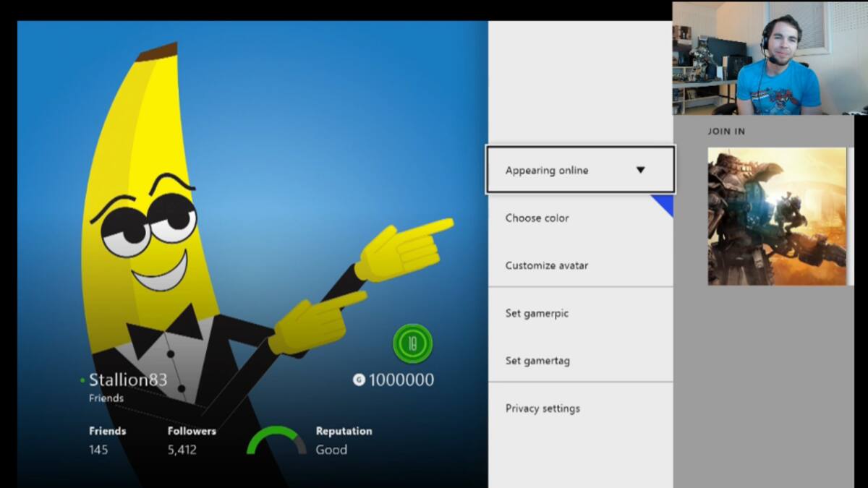Click the blue corner triangle beside Choose color

click(x=663, y=205)
